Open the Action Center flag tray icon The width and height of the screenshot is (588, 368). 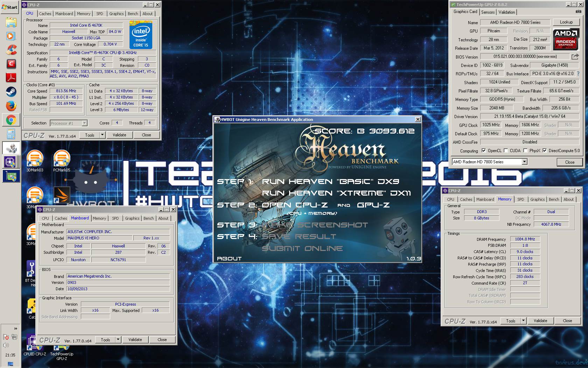tap(6, 337)
